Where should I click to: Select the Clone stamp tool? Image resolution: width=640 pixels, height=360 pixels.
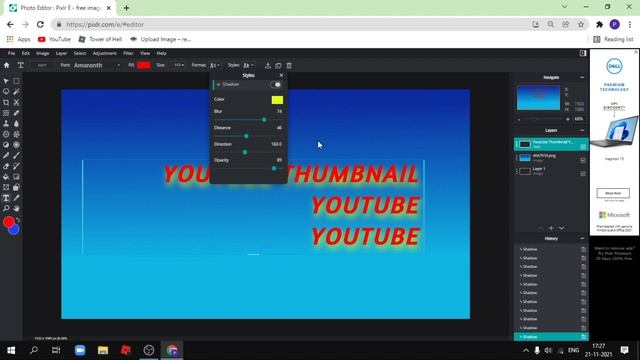(x=6, y=124)
